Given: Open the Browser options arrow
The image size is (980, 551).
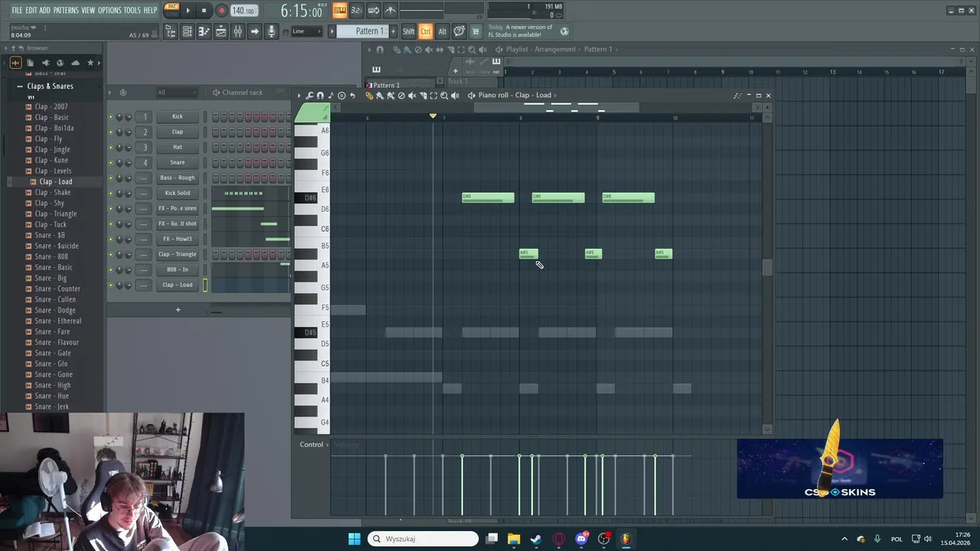Looking at the screenshot, I should click(x=5, y=48).
